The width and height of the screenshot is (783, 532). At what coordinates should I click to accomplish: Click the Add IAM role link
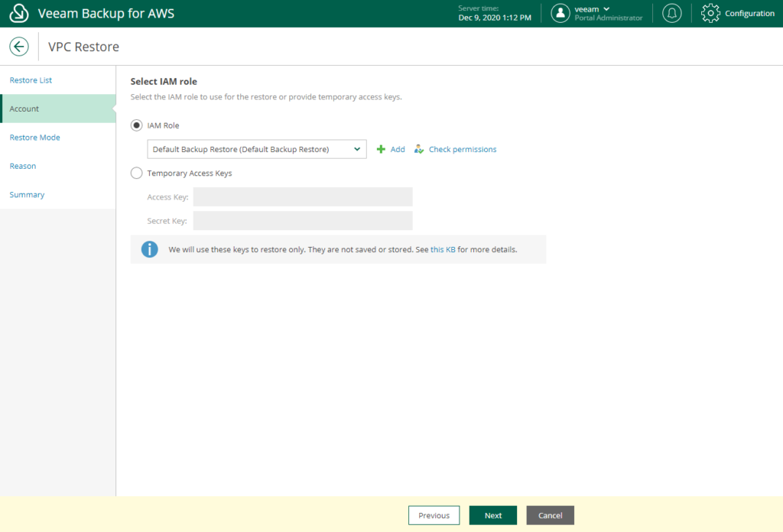398,149
